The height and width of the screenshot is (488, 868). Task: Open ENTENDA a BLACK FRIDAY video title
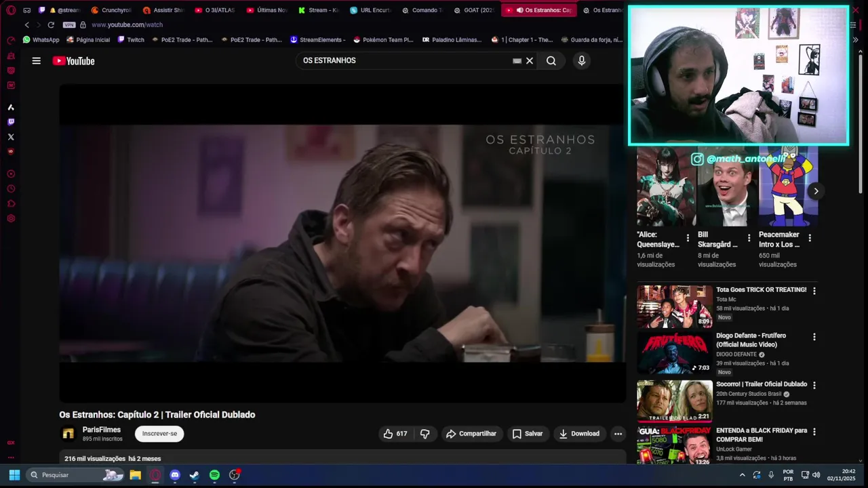pyautogui.click(x=762, y=435)
